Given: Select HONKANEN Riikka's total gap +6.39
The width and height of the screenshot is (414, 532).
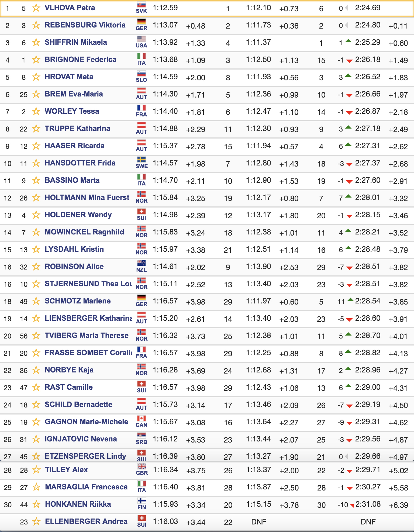Looking at the screenshot, I should click(x=398, y=505).
